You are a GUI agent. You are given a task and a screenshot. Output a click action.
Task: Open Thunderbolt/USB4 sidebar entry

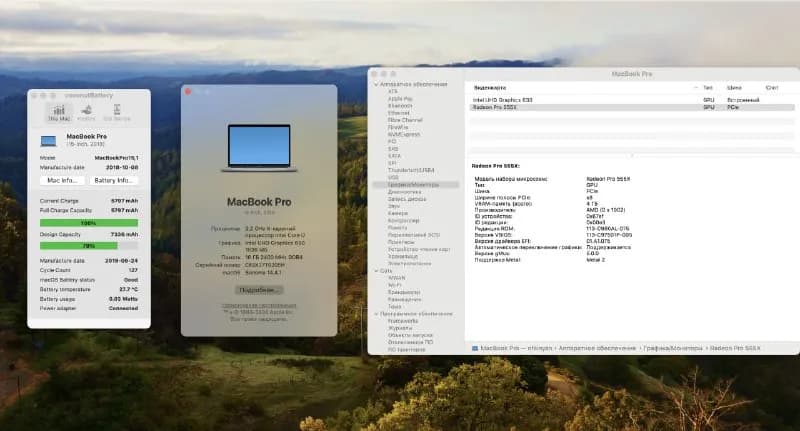[x=411, y=170]
